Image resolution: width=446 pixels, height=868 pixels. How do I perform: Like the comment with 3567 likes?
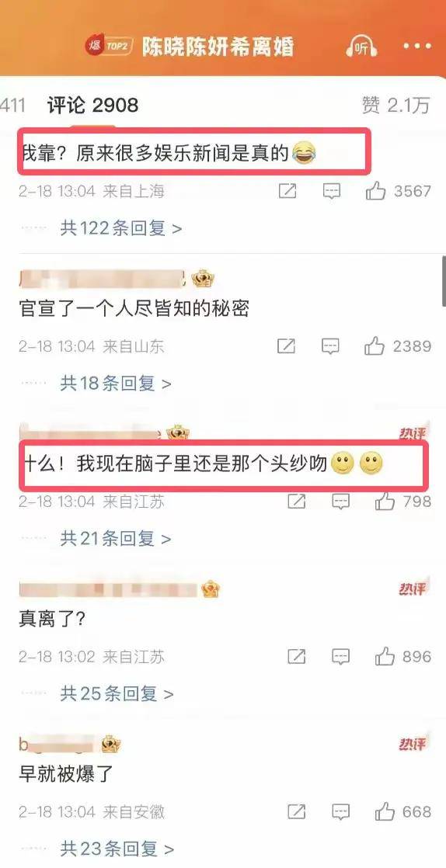pos(375,191)
